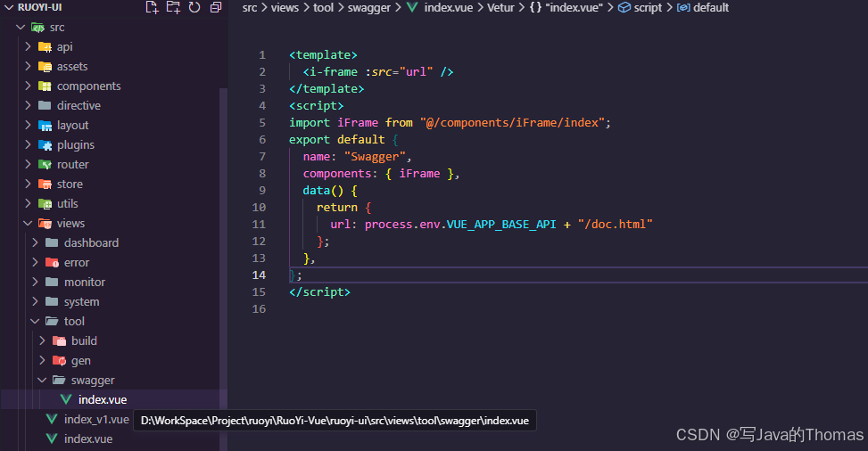The image size is (868, 451).
Task: Click the "/doc.html" string in code
Action: 616,224
